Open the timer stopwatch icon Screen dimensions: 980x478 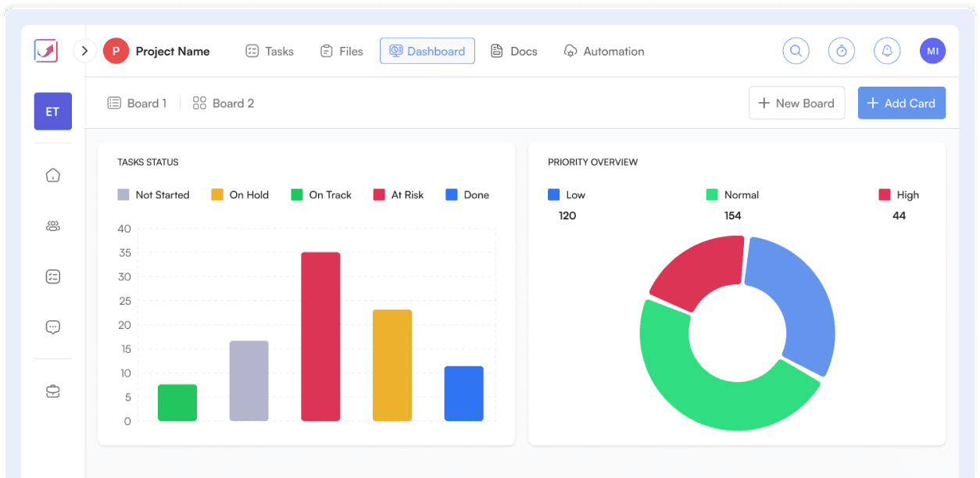point(842,51)
